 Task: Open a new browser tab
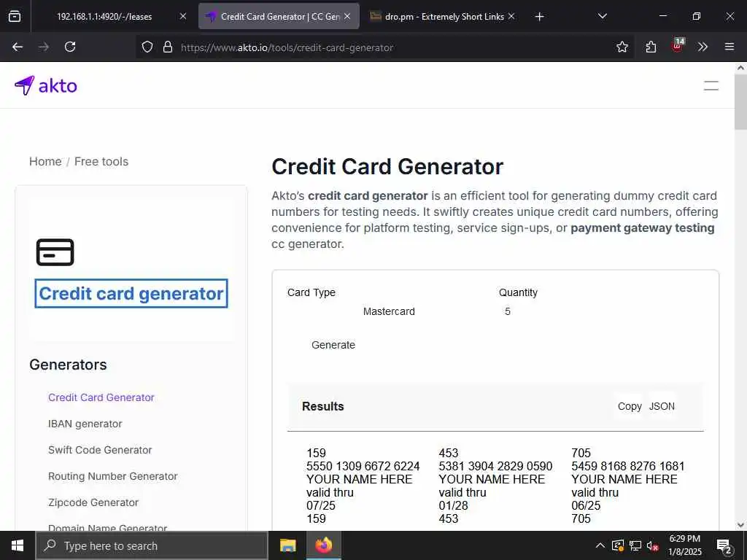tap(539, 17)
